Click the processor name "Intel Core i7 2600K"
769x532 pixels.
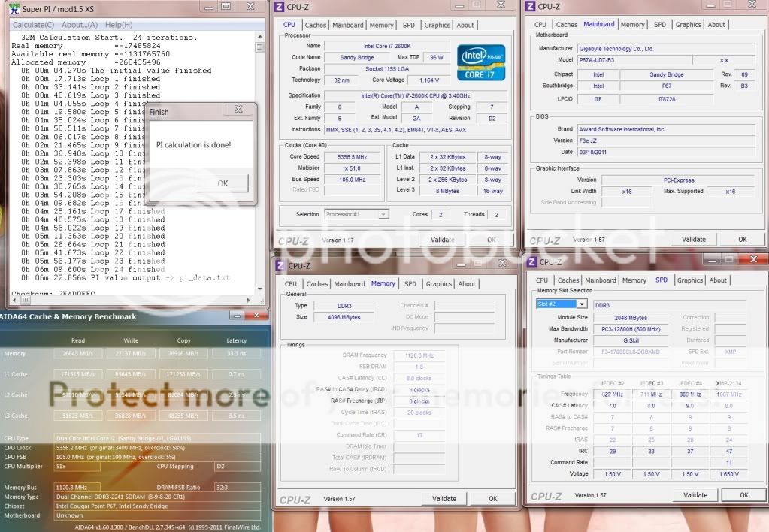387,46
